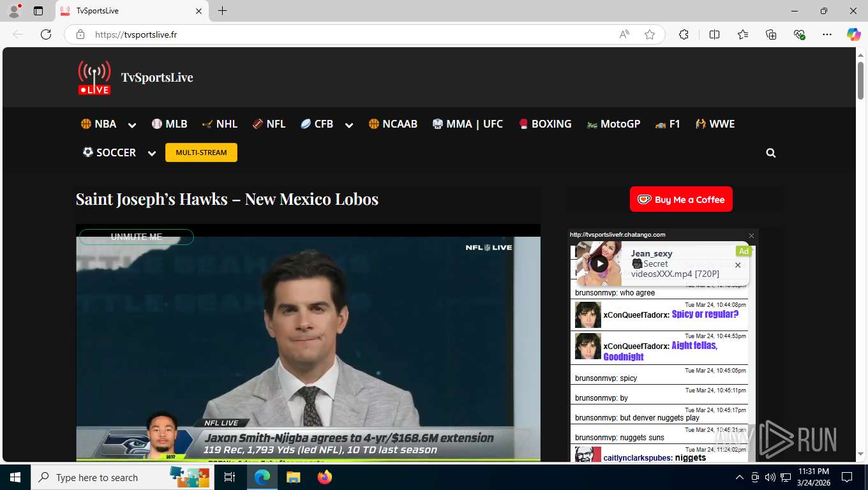Click the TvSportsLive logo icon
Viewport: 868px width, 490px height.
pos(94,77)
